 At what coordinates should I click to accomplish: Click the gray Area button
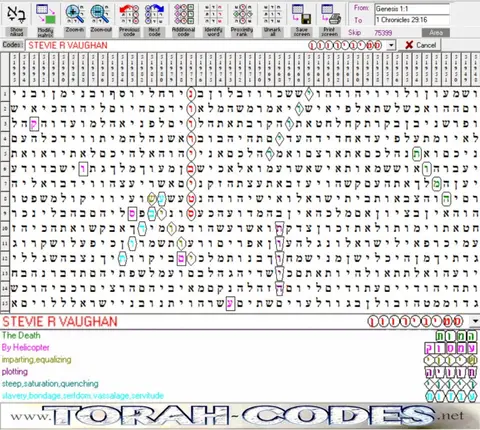click(436, 33)
